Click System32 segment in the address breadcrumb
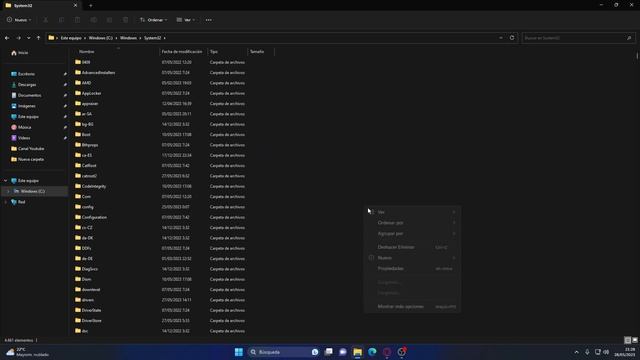The height and width of the screenshot is (360, 640). (x=152, y=38)
